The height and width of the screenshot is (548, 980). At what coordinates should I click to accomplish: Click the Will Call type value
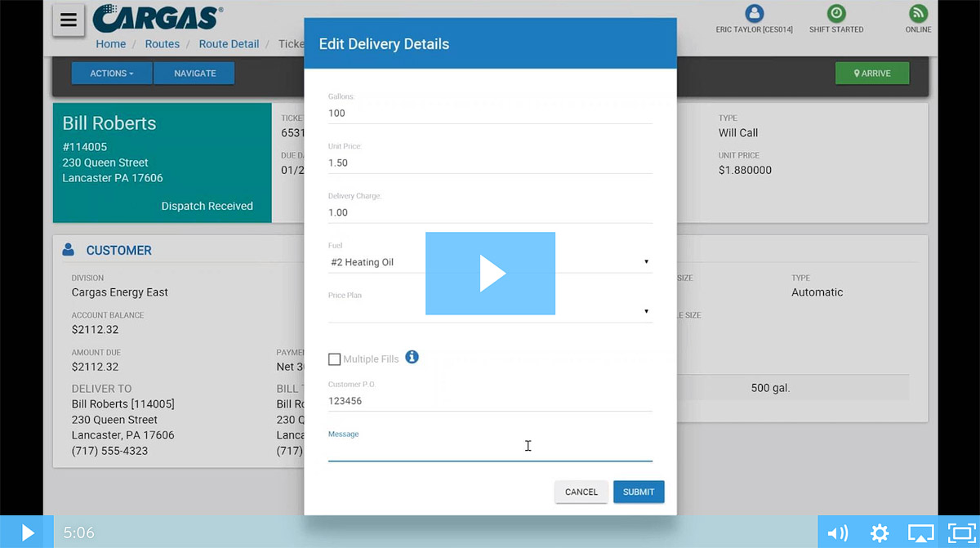coord(738,133)
